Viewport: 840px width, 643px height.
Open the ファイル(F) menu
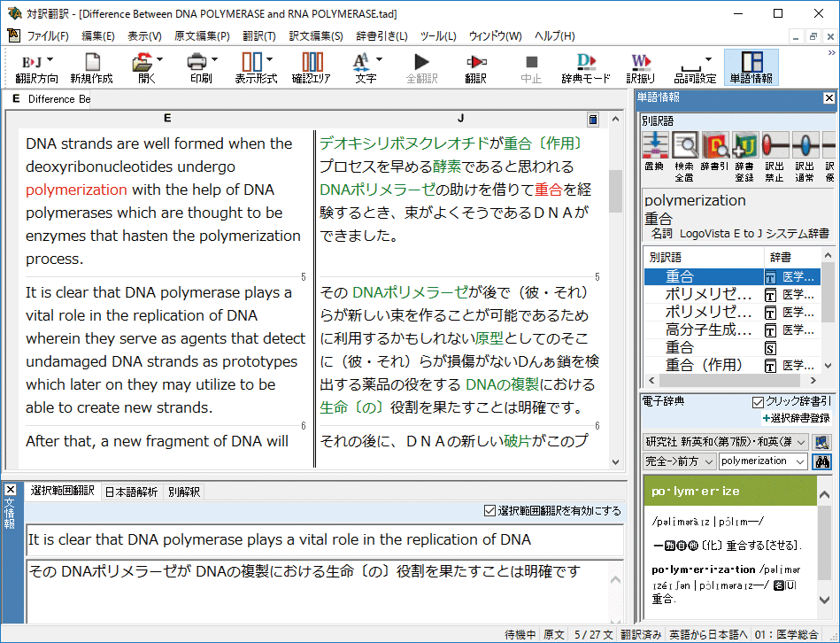click(48, 36)
